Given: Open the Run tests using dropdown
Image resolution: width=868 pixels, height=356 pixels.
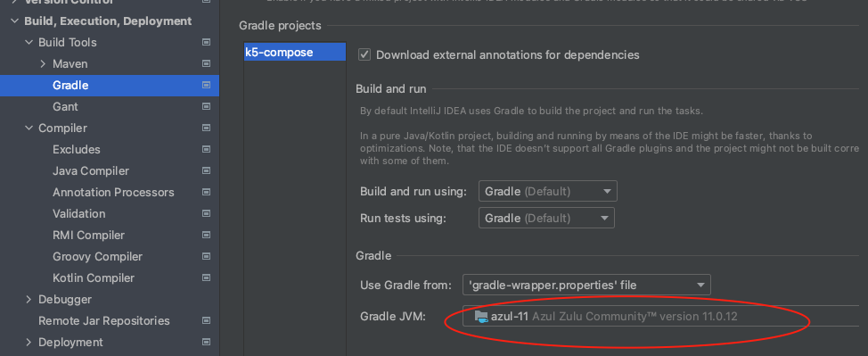Looking at the screenshot, I should 546,218.
